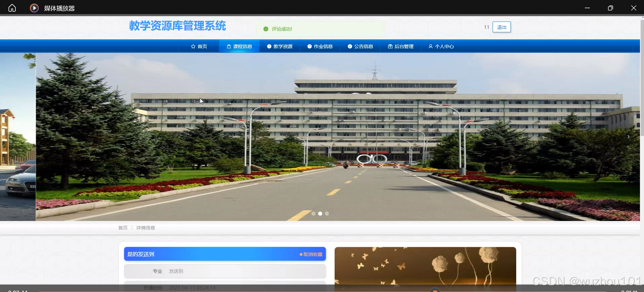Click the home icon in the media player title bar
Viewport: 644px width, 292px height.
(12, 8)
